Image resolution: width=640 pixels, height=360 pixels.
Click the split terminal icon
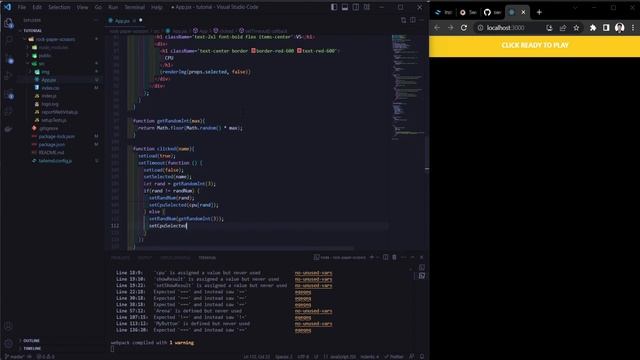(x=385, y=257)
